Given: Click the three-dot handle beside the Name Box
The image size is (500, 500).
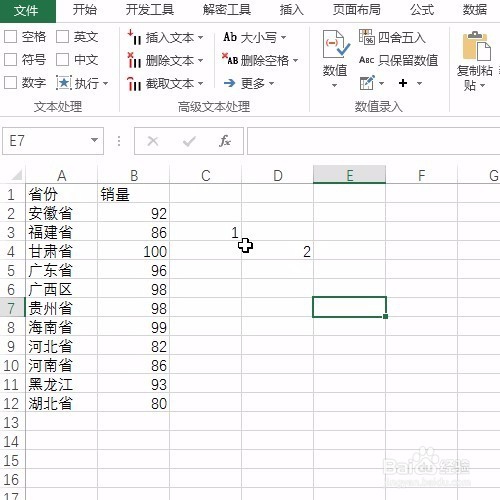Looking at the screenshot, I should (x=119, y=141).
